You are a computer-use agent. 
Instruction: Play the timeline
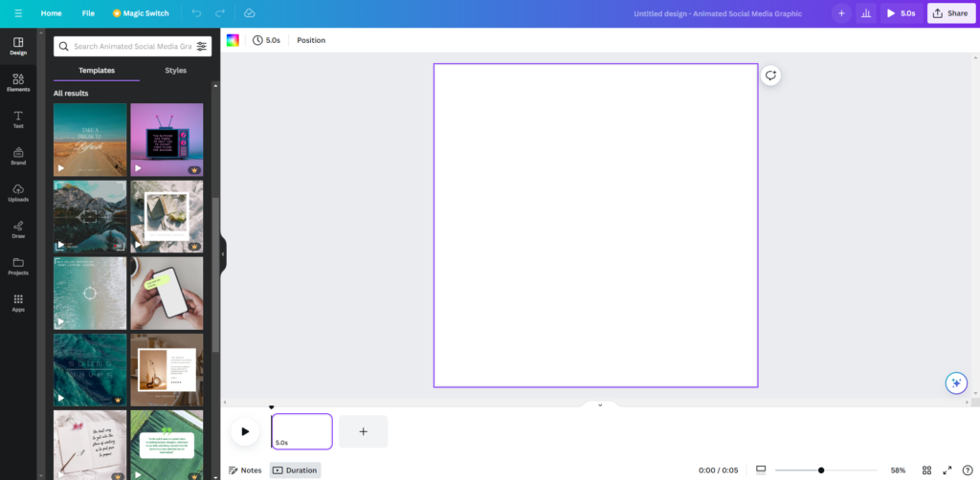(x=245, y=431)
